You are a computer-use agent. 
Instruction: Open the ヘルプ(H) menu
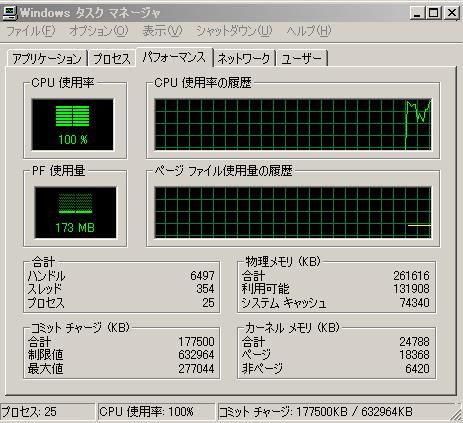click(309, 31)
